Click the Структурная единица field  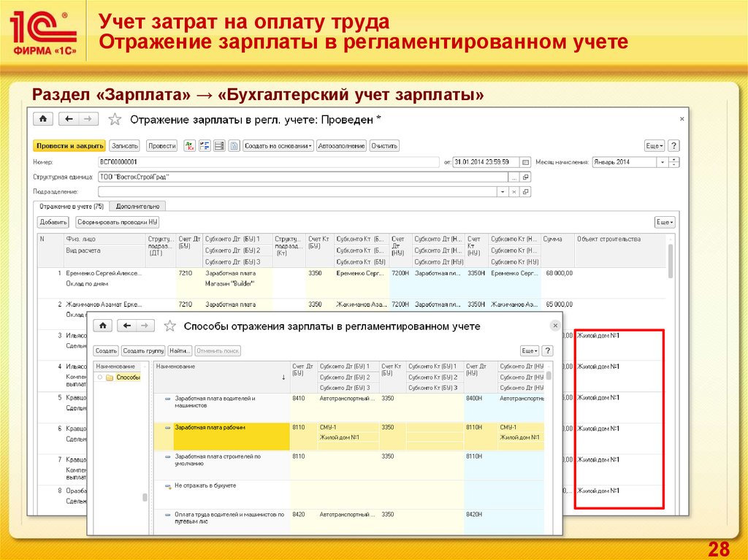click(303, 177)
